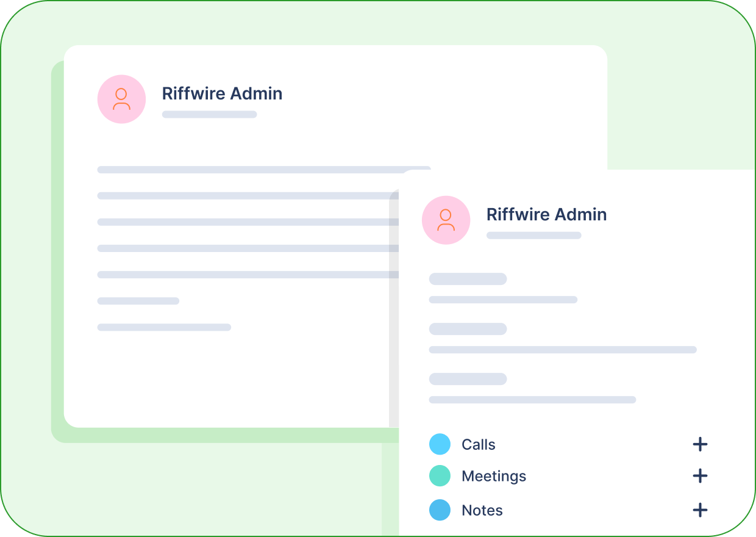The height and width of the screenshot is (537, 756).
Task: Select the light blue Calls color dot
Action: click(x=440, y=444)
